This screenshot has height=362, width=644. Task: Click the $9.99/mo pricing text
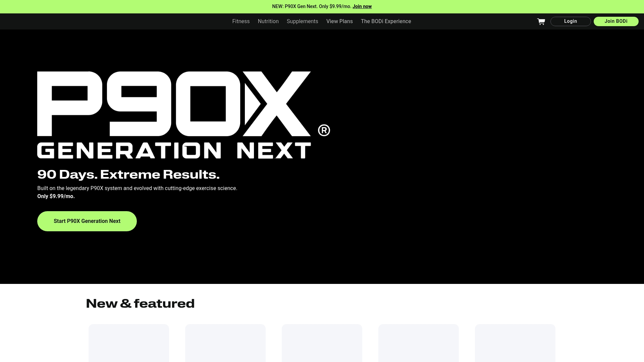click(56, 196)
